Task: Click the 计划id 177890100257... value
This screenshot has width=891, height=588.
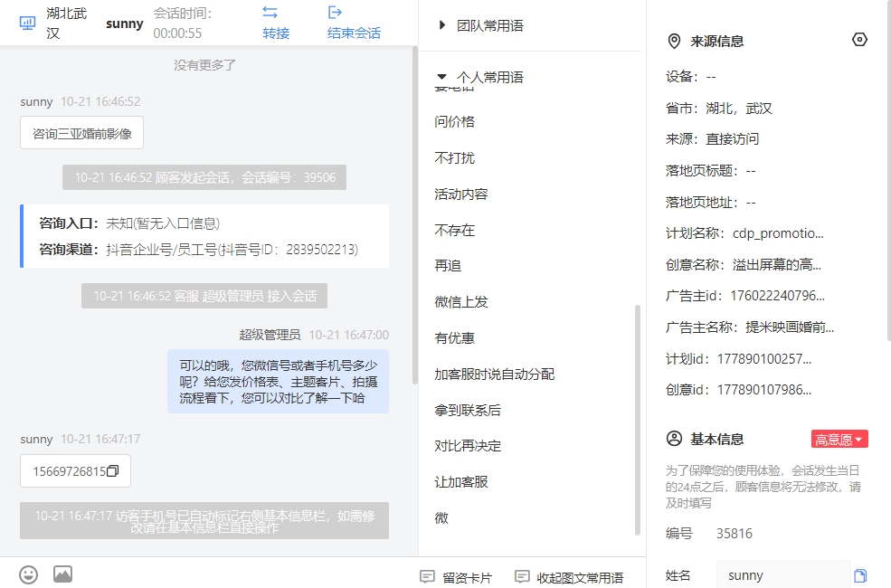Action: [x=764, y=359]
